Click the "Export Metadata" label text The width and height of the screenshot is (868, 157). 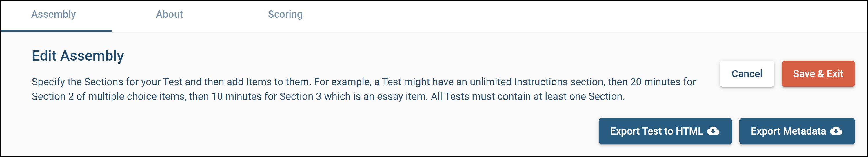[788, 131]
